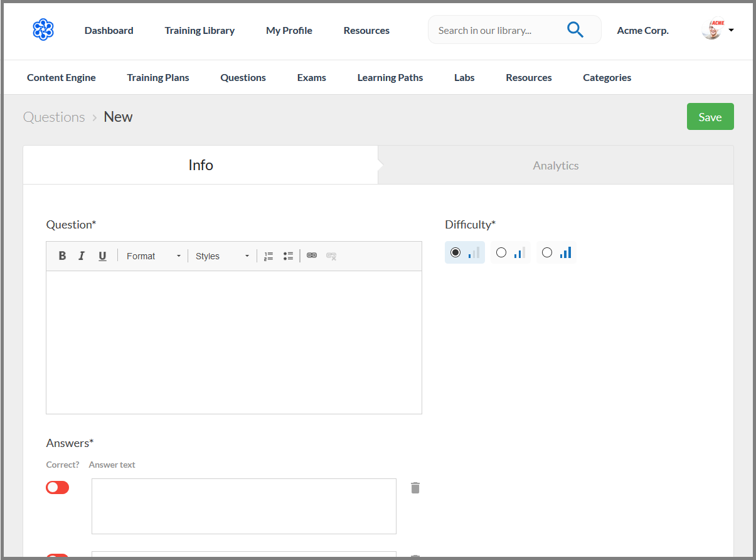Open the Learning Paths section
The height and width of the screenshot is (560, 756).
coord(390,78)
